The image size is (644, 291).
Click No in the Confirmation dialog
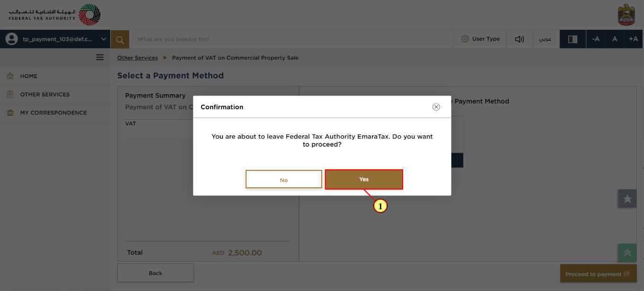pos(284,179)
